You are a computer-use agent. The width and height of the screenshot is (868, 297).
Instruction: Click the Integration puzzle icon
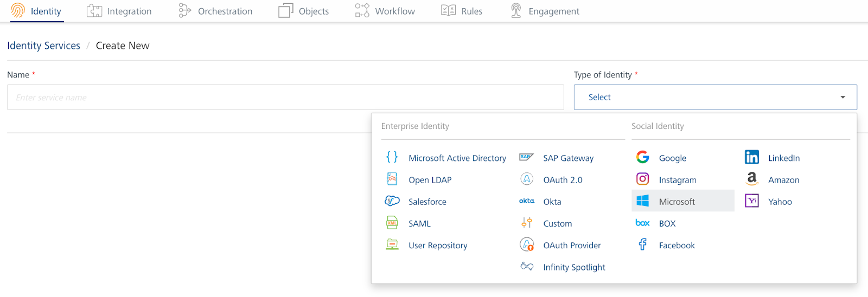coord(94,11)
